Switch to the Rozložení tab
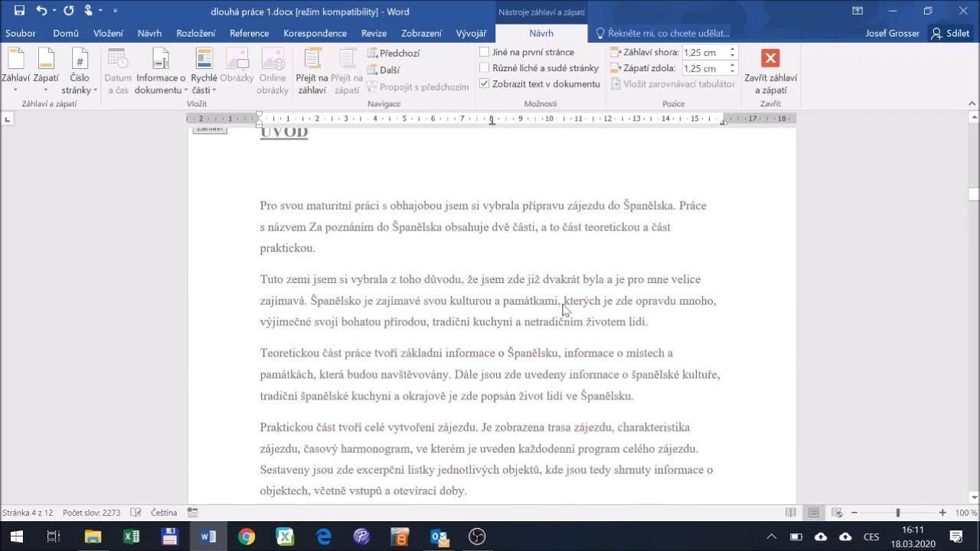 pyautogui.click(x=195, y=33)
